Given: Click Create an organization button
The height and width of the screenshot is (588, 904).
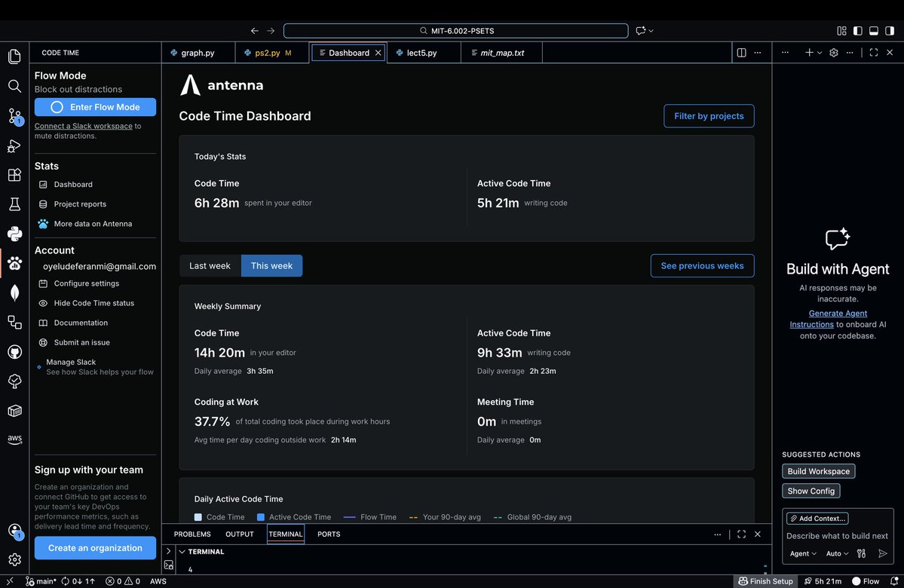Looking at the screenshot, I should click(95, 548).
